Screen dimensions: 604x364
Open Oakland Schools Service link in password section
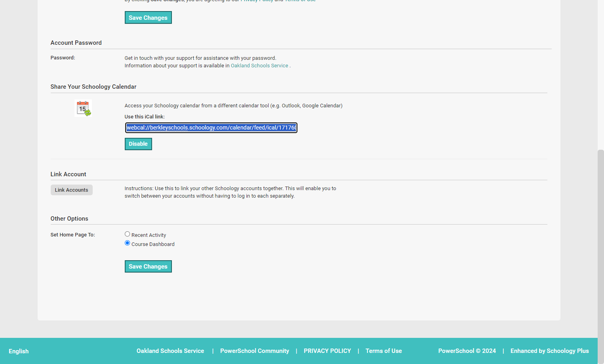coord(259,66)
